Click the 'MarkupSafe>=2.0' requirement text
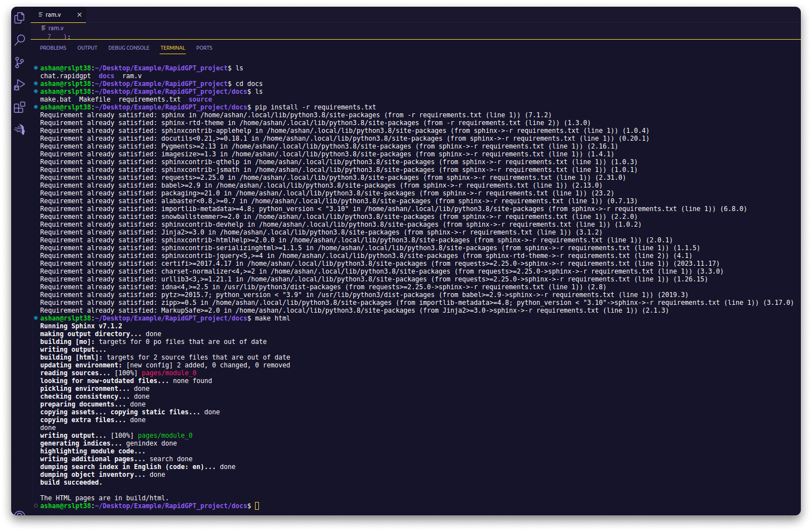 pyautogui.click(x=190, y=310)
